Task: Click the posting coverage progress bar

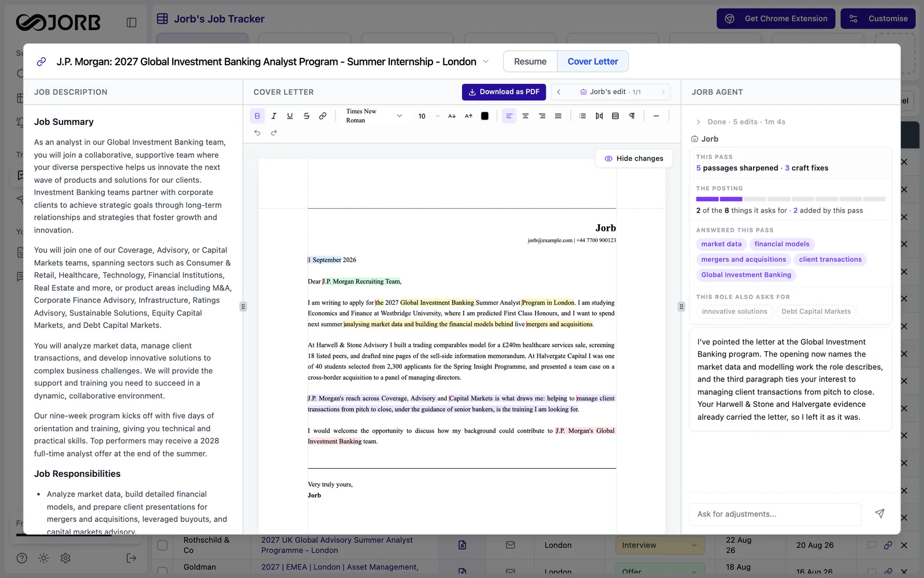Action: (791, 199)
